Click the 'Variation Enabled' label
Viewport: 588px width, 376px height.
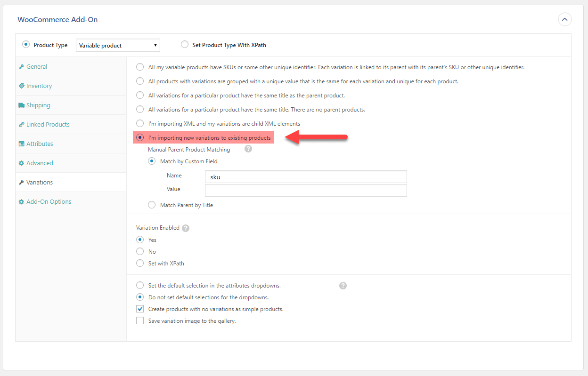158,228
